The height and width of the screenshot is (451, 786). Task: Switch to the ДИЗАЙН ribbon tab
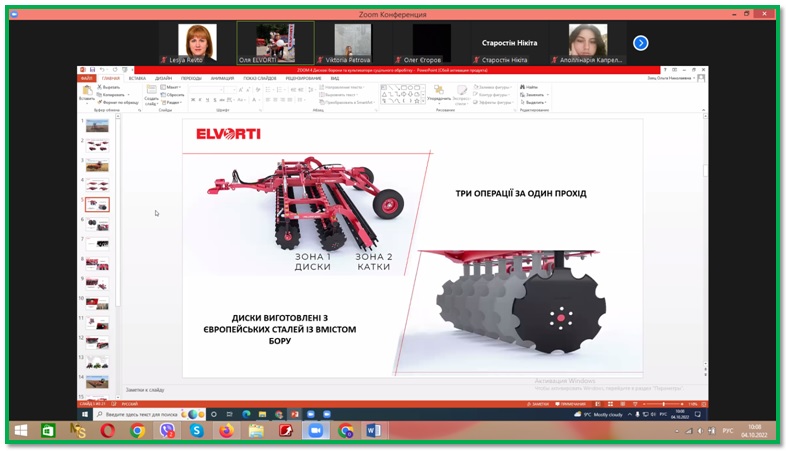[x=163, y=78]
